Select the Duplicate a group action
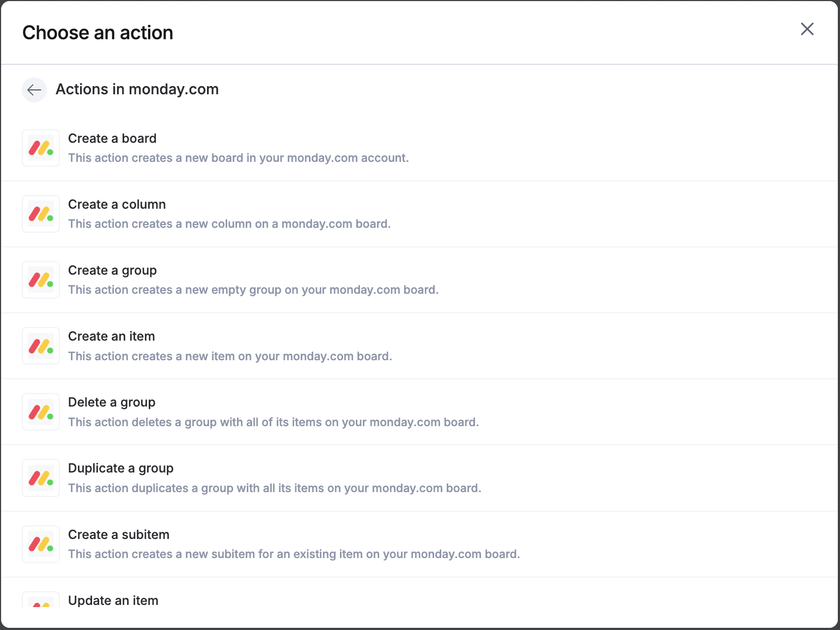The image size is (840, 630). coord(419,478)
